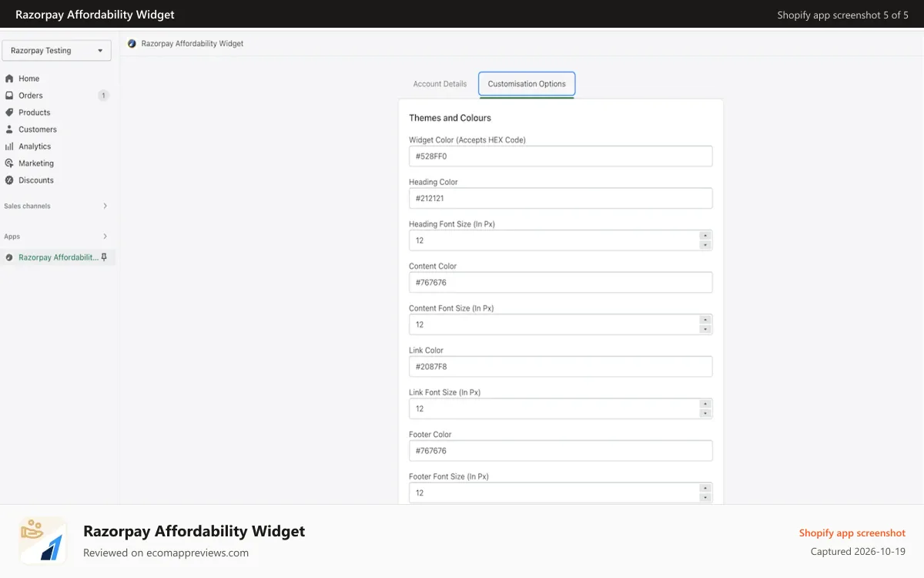Decrease the Link Font Size value
924x578 pixels.
pyautogui.click(x=705, y=413)
